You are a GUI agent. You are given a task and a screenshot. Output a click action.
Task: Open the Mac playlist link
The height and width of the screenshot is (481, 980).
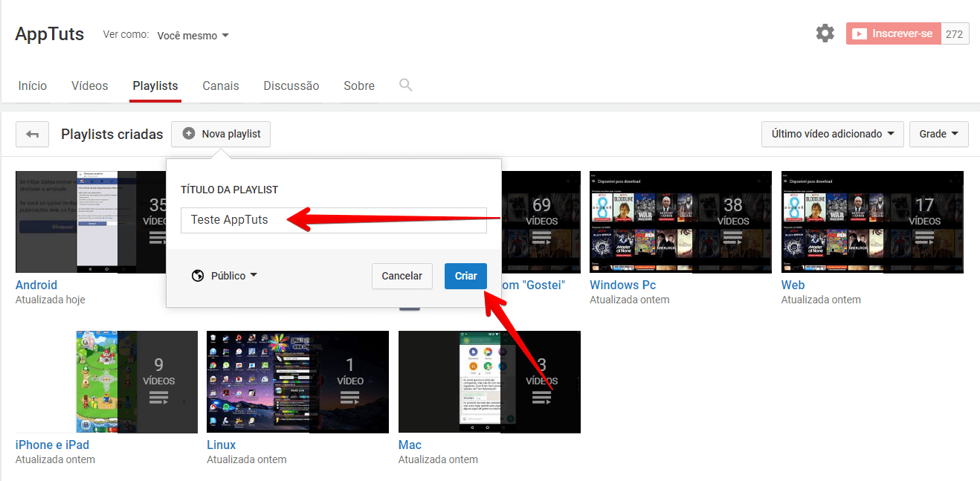click(x=410, y=445)
